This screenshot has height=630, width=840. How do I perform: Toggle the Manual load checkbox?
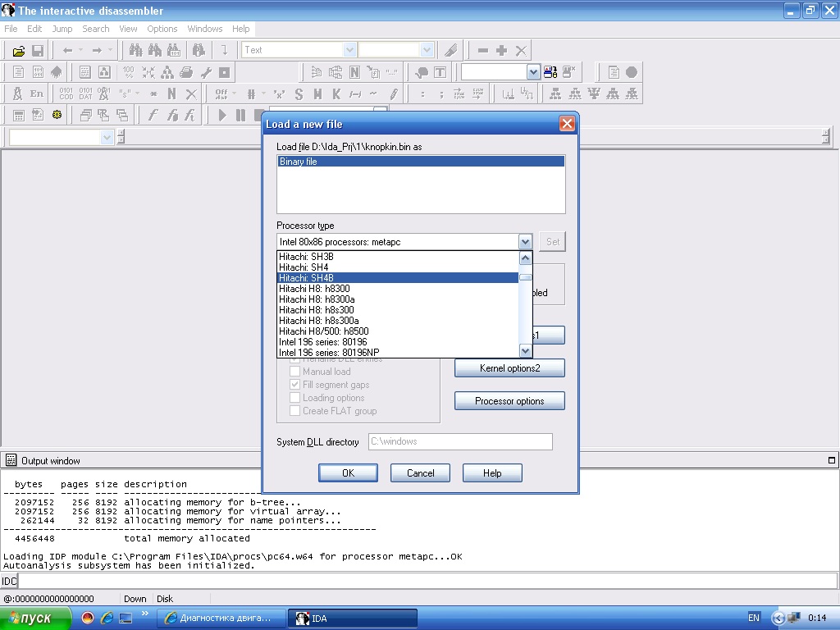pos(295,372)
